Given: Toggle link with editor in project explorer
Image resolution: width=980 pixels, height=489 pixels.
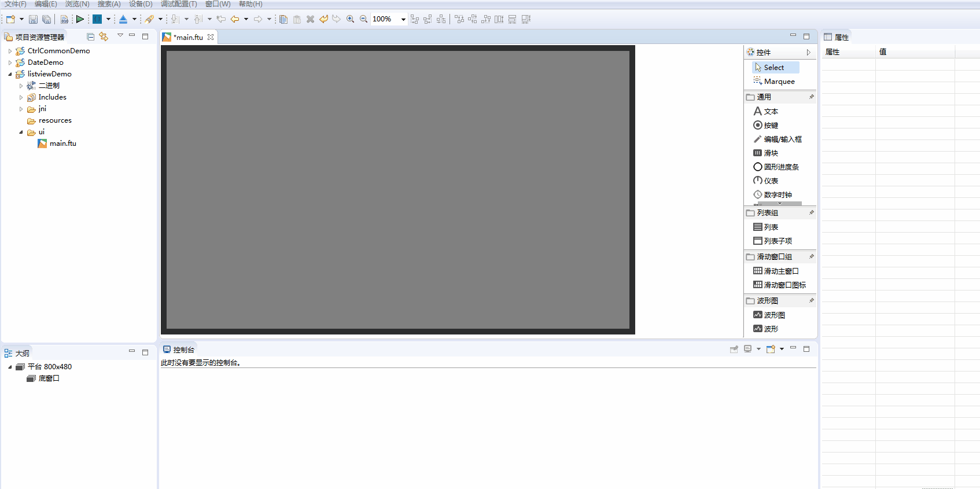Looking at the screenshot, I should (104, 36).
